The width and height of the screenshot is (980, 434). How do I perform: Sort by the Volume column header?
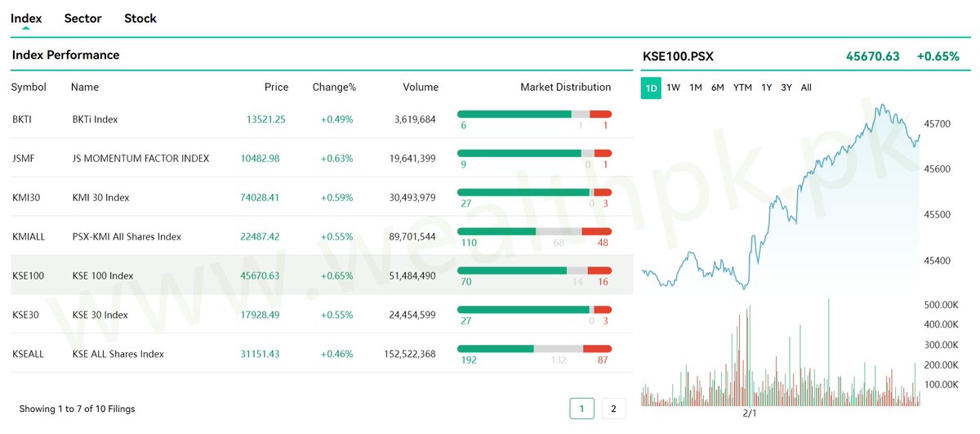tap(421, 87)
